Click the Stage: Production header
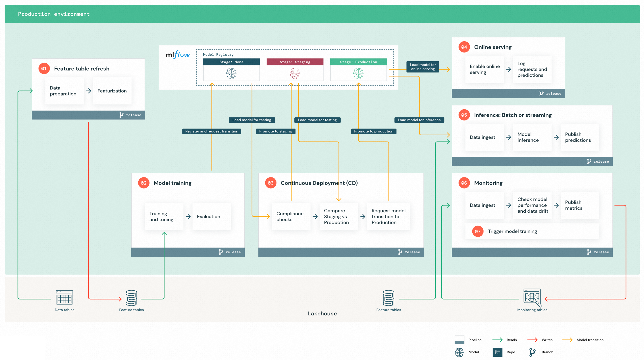This screenshot has height=360, width=644. (x=358, y=62)
